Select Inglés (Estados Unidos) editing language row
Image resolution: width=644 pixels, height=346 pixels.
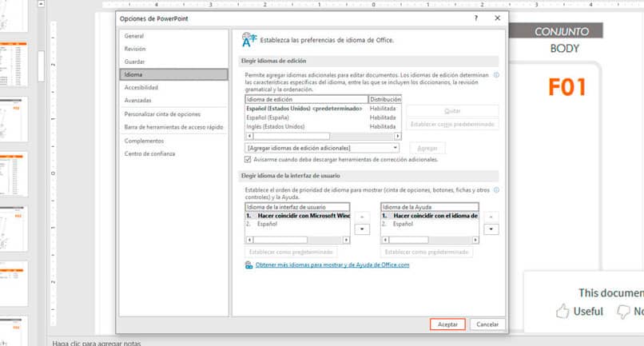pyautogui.click(x=323, y=126)
